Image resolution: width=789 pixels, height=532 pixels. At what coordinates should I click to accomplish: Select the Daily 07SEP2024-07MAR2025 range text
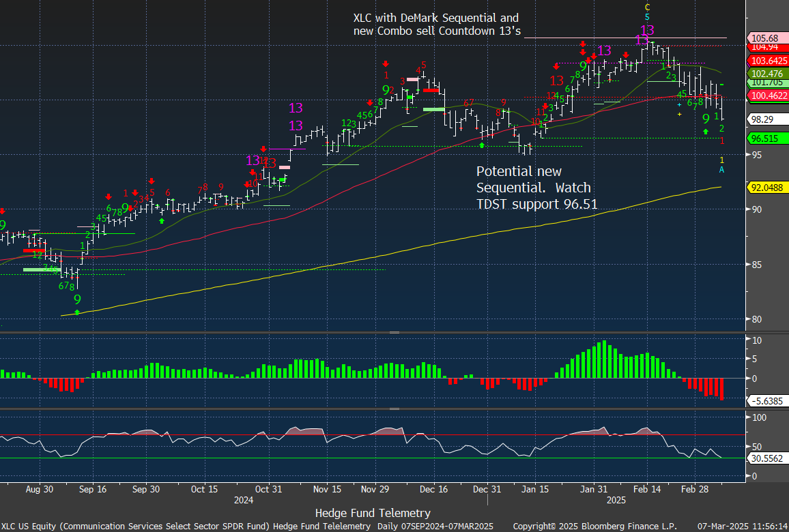pos(435,526)
